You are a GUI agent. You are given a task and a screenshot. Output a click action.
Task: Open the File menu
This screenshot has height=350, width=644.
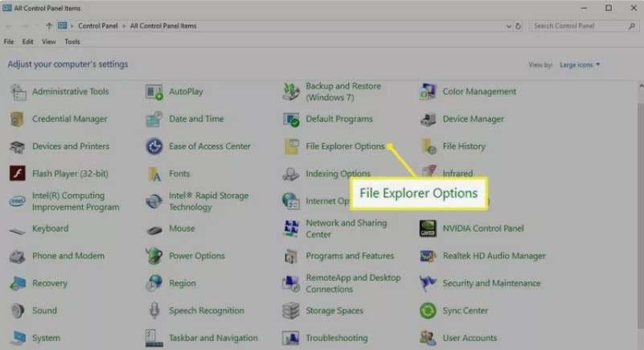(9, 42)
